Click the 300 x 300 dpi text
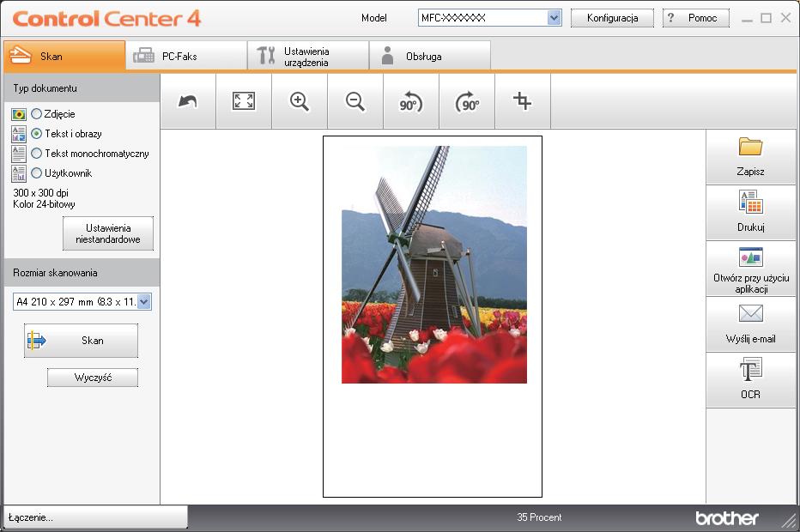 point(41,193)
